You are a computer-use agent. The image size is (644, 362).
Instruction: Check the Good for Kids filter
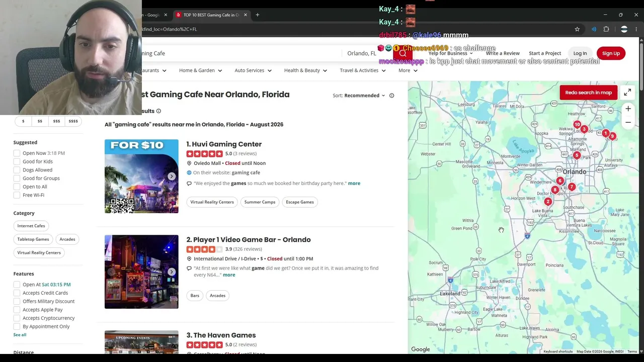[17, 162]
